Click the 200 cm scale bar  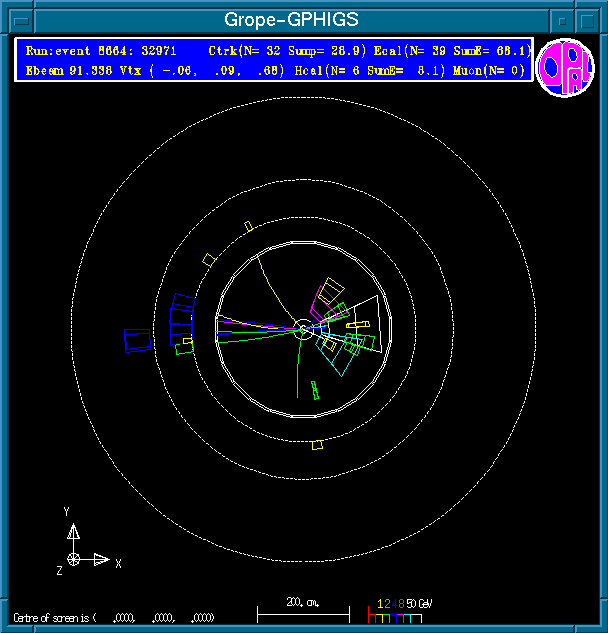pyautogui.click(x=303, y=610)
